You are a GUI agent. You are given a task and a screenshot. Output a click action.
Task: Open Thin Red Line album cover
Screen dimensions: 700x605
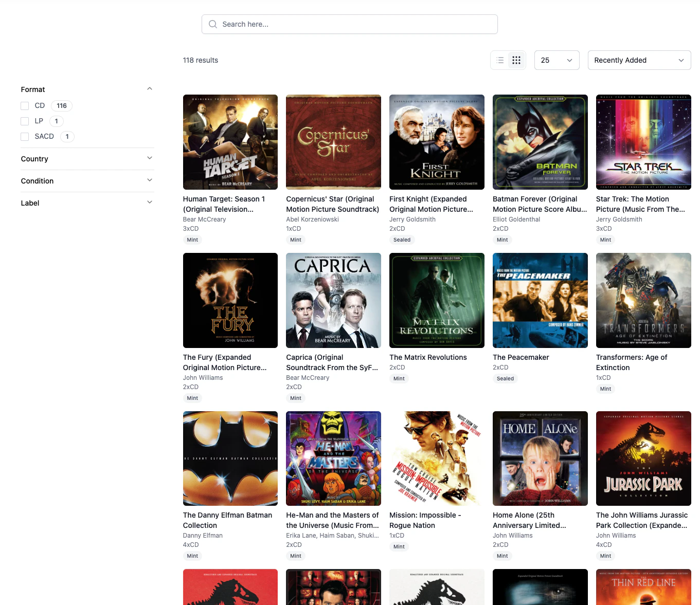[643, 587]
